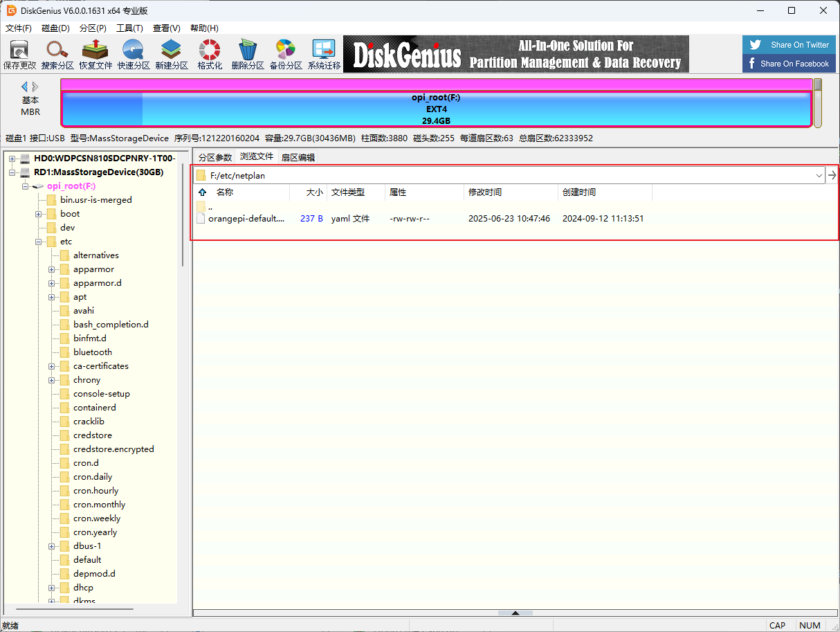
Task: Click the up-folder arrow in file list header
Action: [x=203, y=192]
